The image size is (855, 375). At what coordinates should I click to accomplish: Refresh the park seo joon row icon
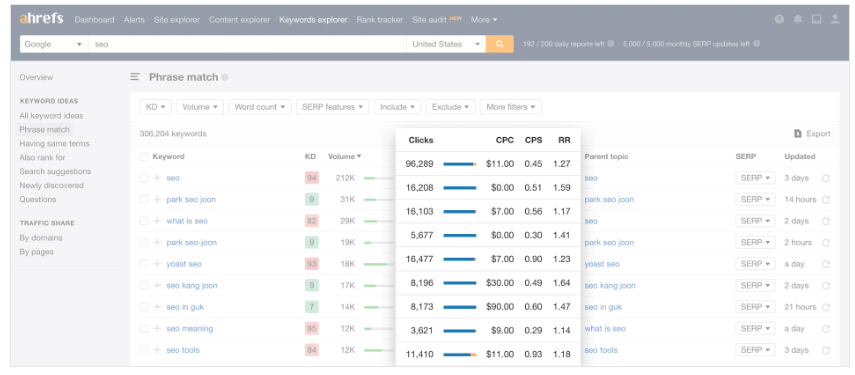(826, 199)
